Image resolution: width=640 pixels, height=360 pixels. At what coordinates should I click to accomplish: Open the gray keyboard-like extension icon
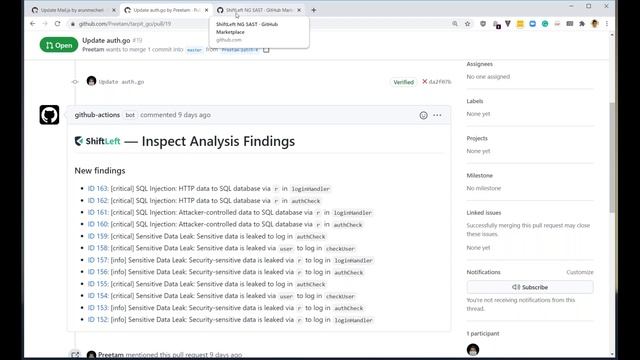(x=570, y=24)
